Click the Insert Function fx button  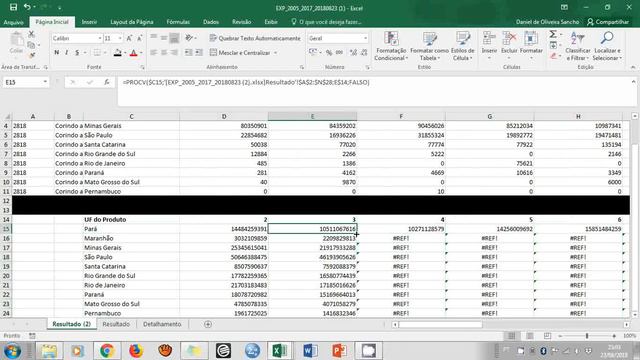(107, 82)
